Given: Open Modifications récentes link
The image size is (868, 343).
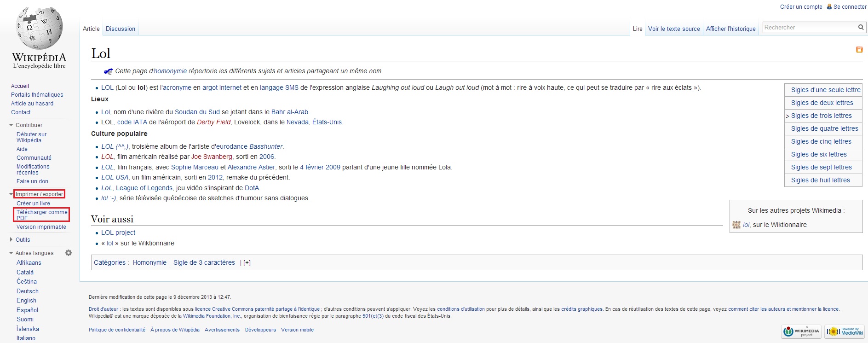Looking at the screenshot, I should pyautogui.click(x=33, y=169).
